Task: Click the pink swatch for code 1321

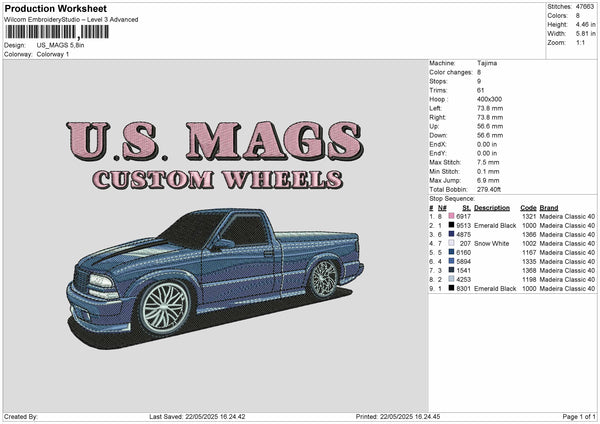Action: 451,217
